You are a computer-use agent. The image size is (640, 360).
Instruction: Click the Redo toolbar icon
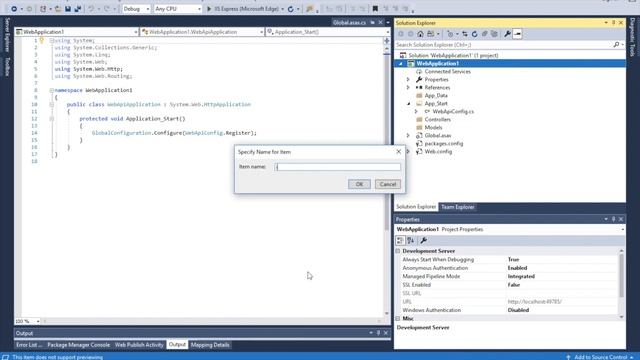[107, 9]
